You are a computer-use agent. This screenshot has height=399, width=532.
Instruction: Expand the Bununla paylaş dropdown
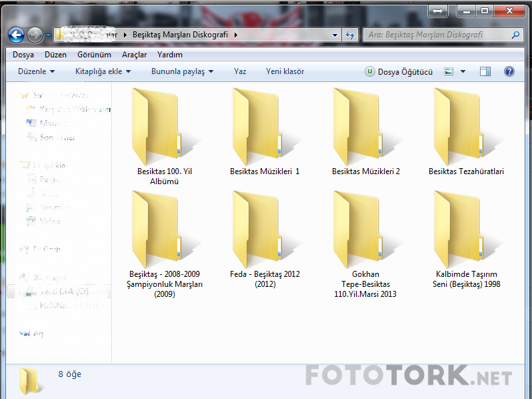click(x=182, y=71)
